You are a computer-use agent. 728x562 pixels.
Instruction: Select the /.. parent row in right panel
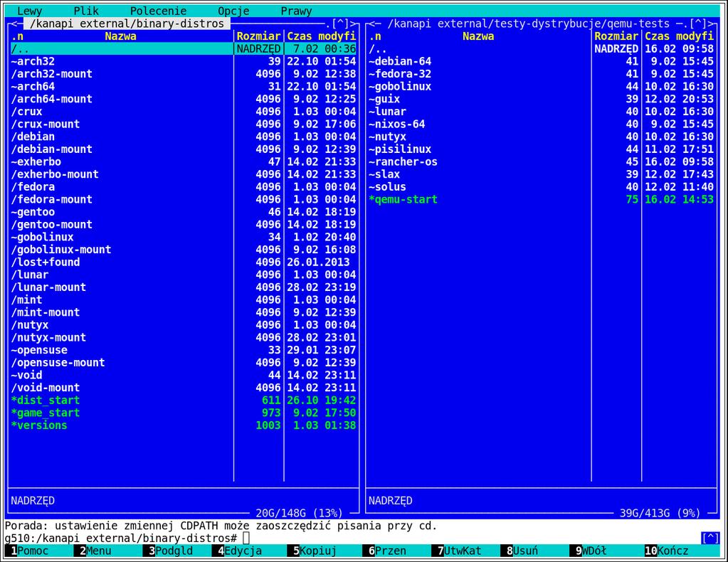coord(541,48)
